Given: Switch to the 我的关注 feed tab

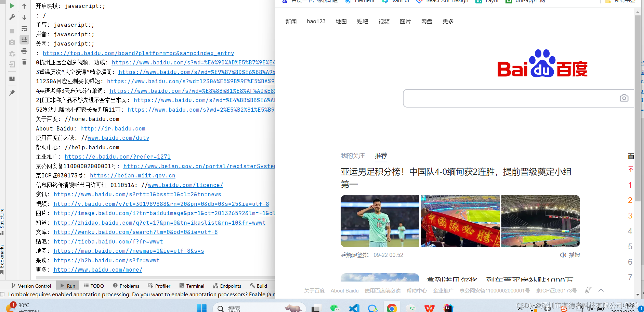Looking at the screenshot, I should point(353,156).
